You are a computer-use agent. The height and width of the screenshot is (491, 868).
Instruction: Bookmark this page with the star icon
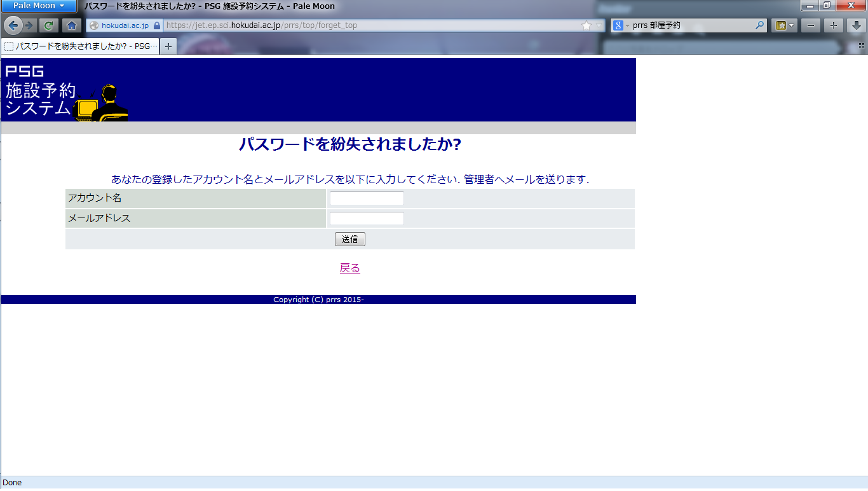(x=586, y=25)
